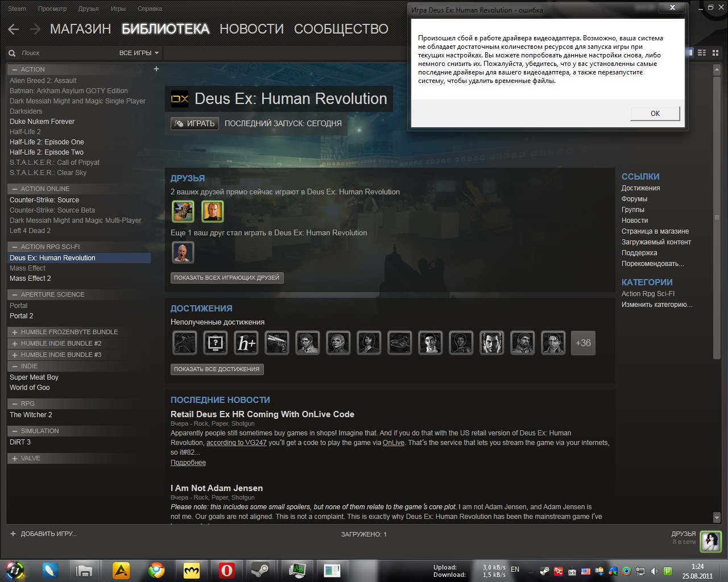The image size is (728, 582).
Task: Open the МАГАЗИН tab
Action: pyautogui.click(x=81, y=29)
